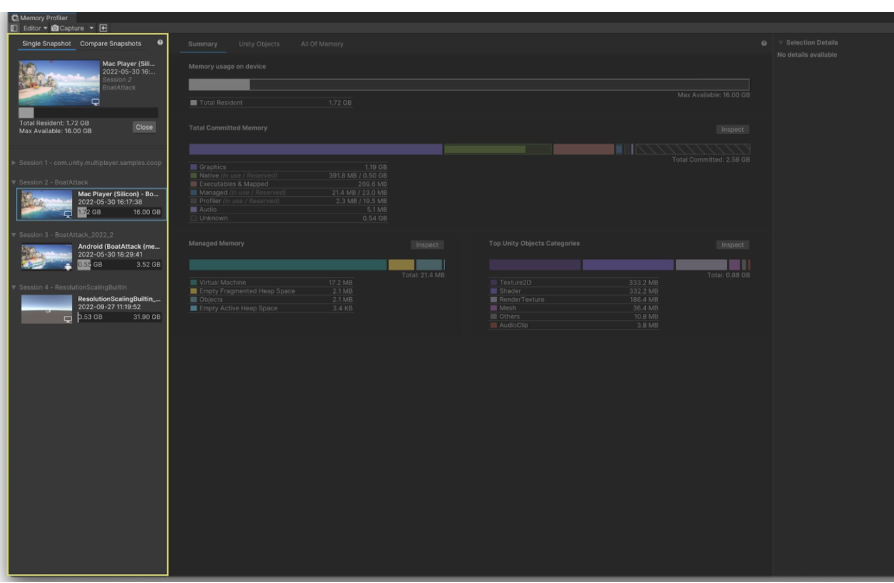894x583 pixels.
Task: Select the Executables & Mapped legend row
Action: pos(288,184)
